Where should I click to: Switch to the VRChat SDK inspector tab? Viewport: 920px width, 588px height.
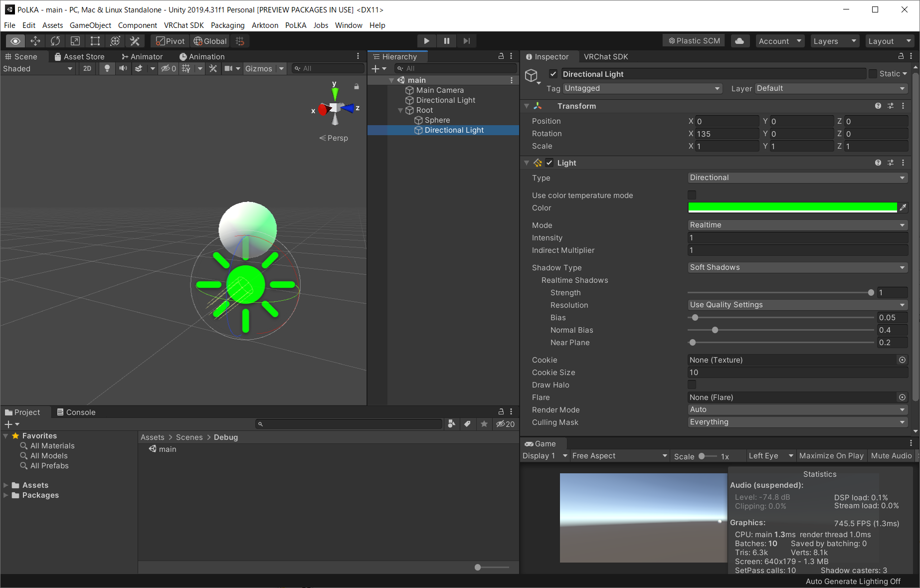pos(605,56)
